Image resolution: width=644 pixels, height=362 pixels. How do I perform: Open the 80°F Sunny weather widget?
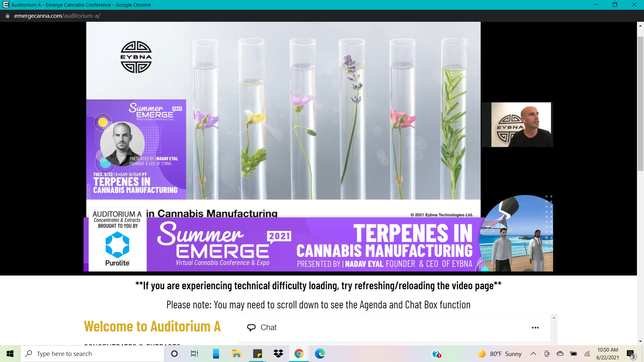pyautogui.click(x=500, y=354)
